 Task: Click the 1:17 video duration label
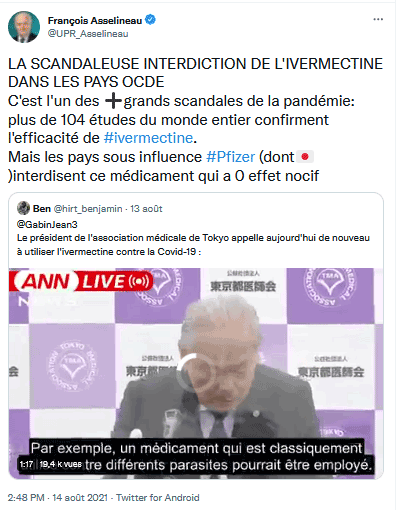[x=26, y=464]
